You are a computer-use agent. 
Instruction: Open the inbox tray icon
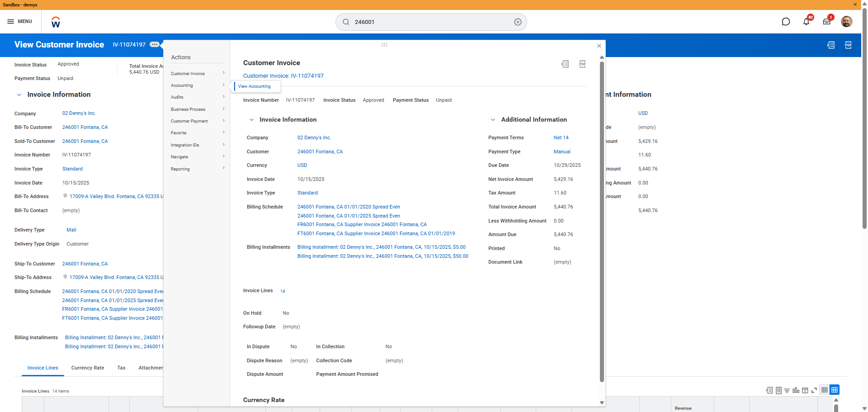click(x=826, y=22)
